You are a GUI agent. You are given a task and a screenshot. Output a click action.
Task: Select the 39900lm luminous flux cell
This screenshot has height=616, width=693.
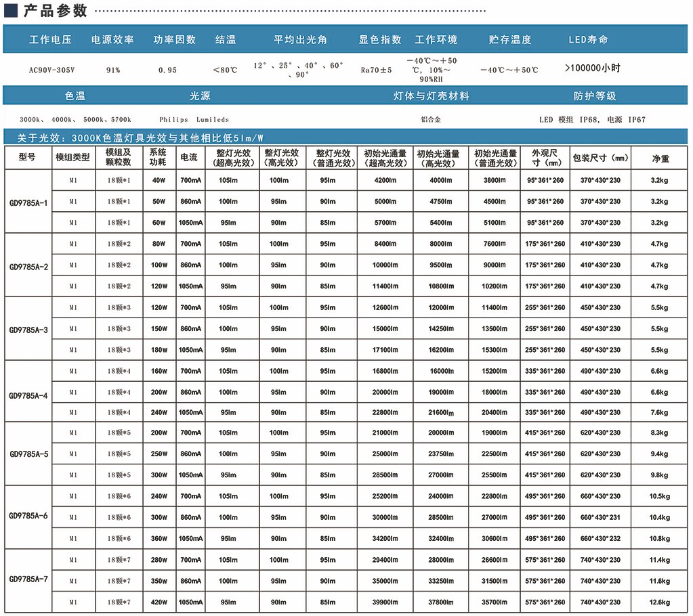(x=385, y=602)
